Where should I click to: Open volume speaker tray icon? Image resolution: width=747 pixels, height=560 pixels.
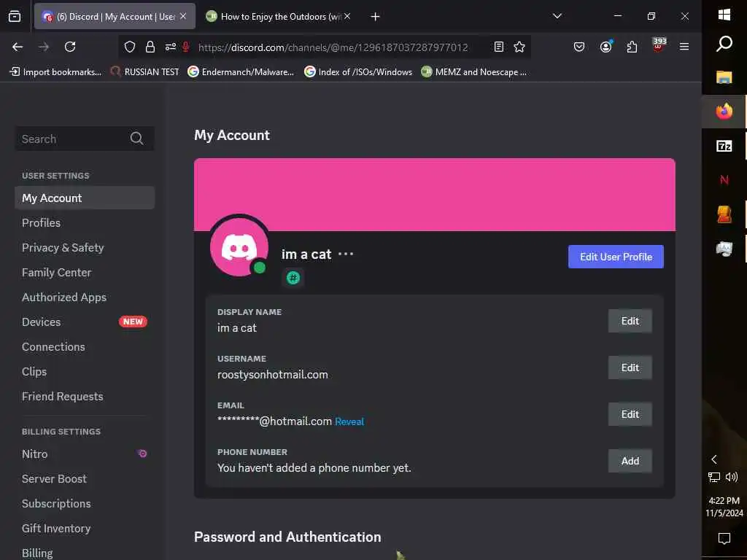pyautogui.click(x=732, y=477)
